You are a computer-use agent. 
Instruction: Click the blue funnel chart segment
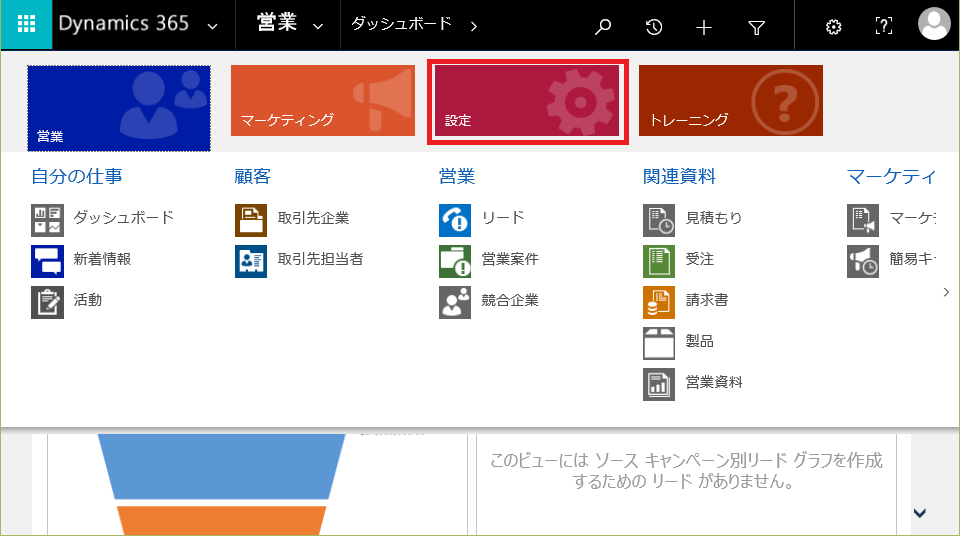[x=222, y=466]
